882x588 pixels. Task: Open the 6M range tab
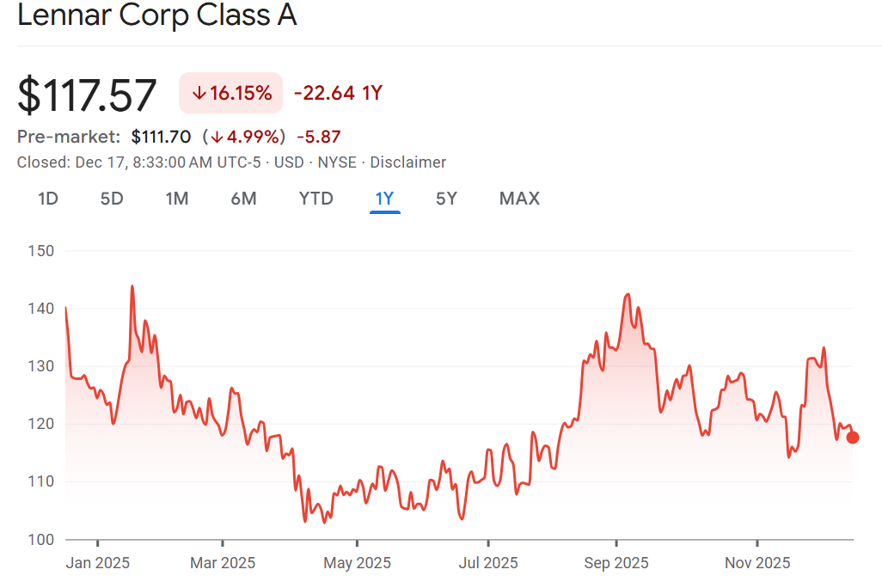click(243, 199)
